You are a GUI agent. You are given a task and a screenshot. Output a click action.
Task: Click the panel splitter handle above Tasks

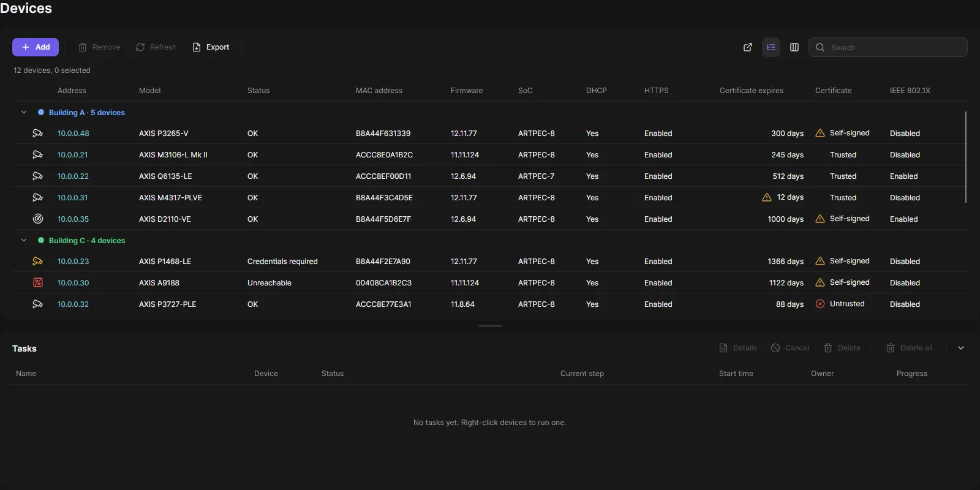[x=490, y=326]
